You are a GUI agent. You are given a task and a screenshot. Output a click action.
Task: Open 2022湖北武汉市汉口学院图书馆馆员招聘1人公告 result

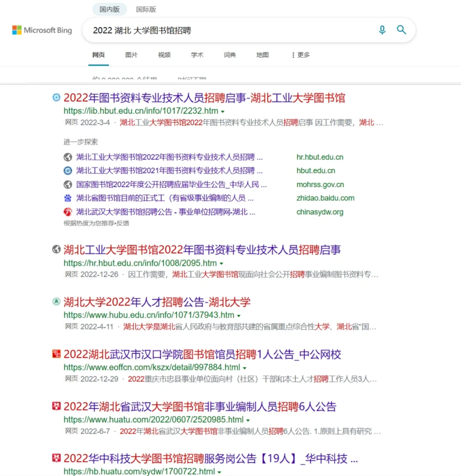202,354
